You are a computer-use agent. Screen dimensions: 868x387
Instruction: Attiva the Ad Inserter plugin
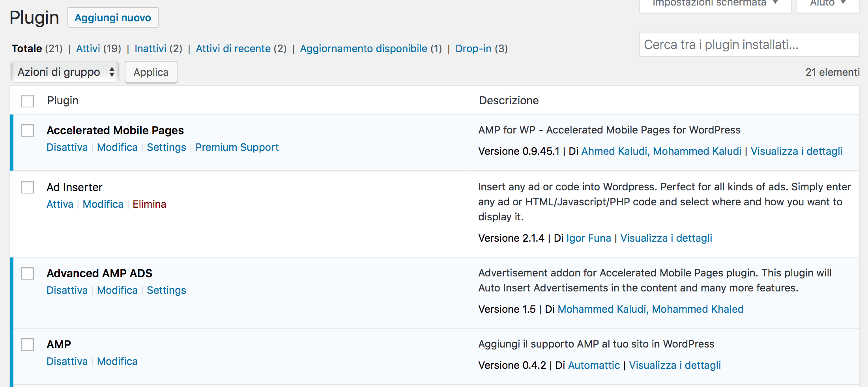pyautogui.click(x=60, y=204)
